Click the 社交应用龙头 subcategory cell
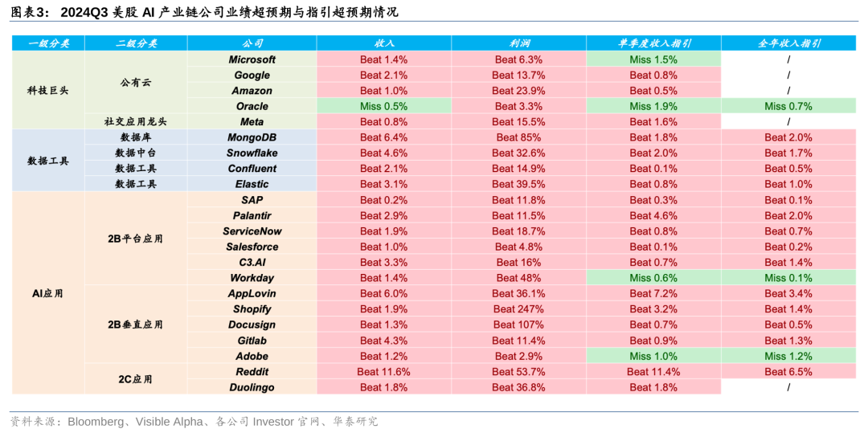This screenshot has height=433, width=868. 135,122
